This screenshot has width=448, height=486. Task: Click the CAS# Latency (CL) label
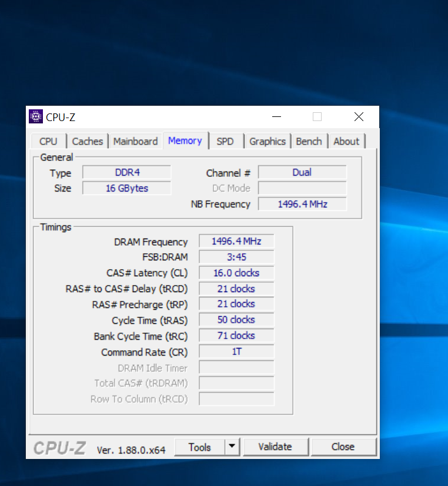tap(147, 273)
